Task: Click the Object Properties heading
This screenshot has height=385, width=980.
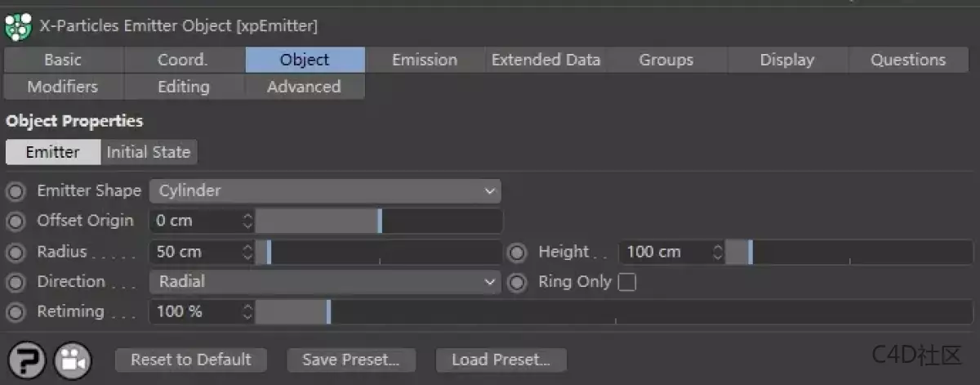Action: click(x=74, y=121)
